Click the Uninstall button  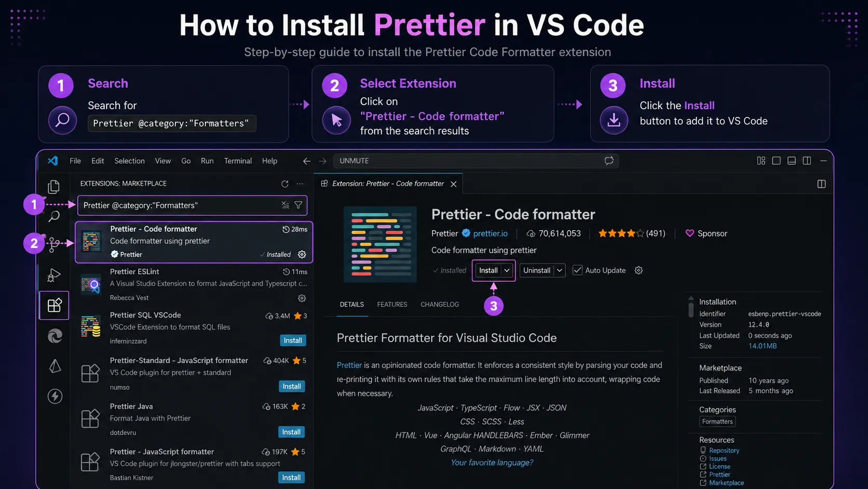point(537,270)
